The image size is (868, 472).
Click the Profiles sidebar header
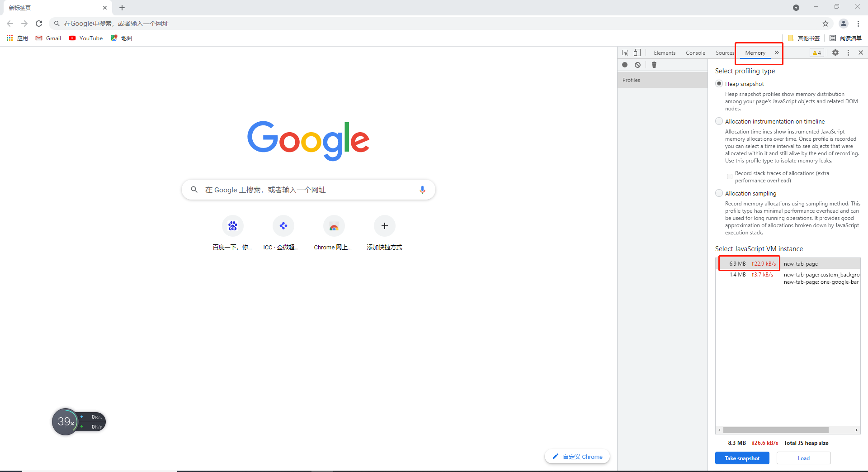click(x=662, y=80)
